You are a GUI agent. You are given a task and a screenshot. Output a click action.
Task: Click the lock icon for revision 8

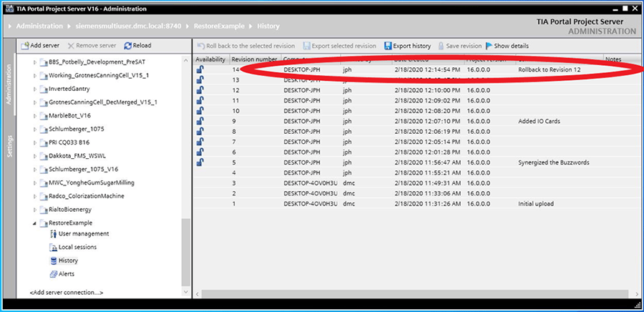(200, 132)
